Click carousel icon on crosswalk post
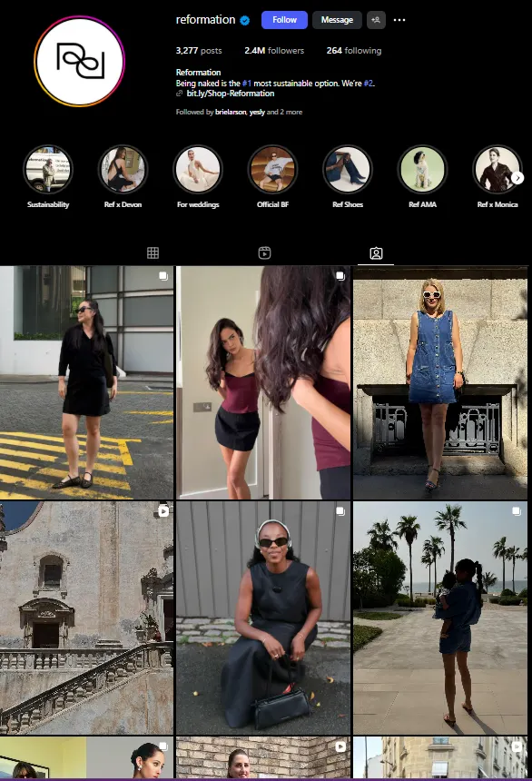The height and width of the screenshot is (781, 532). [163, 276]
